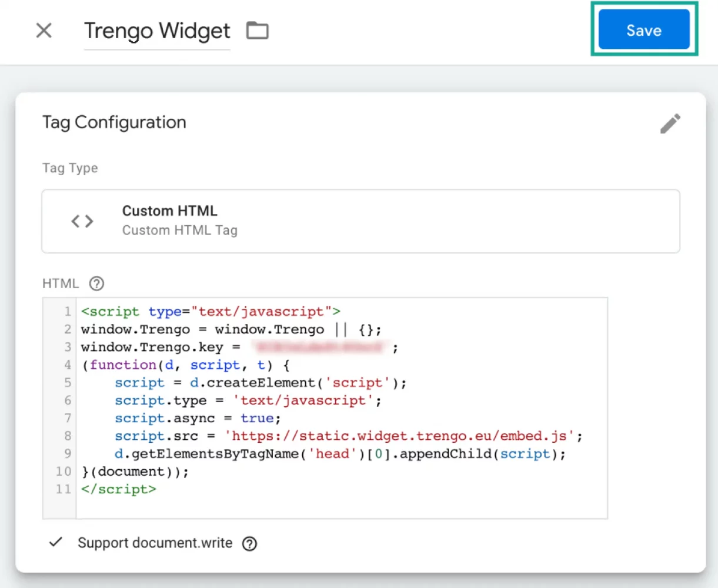The image size is (718, 588).
Task: Click the window.Trengo.key code line
Action: coord(239,348)
